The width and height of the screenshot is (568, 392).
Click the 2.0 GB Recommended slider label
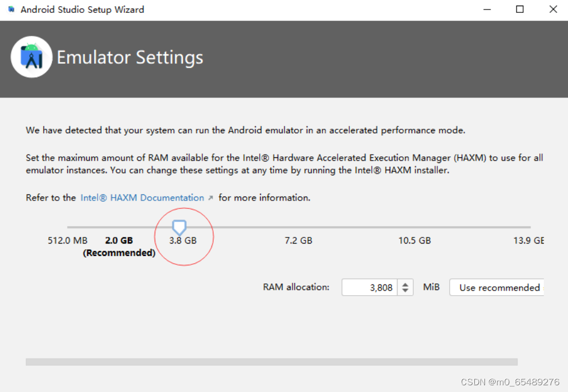click(x=119, y=246)
